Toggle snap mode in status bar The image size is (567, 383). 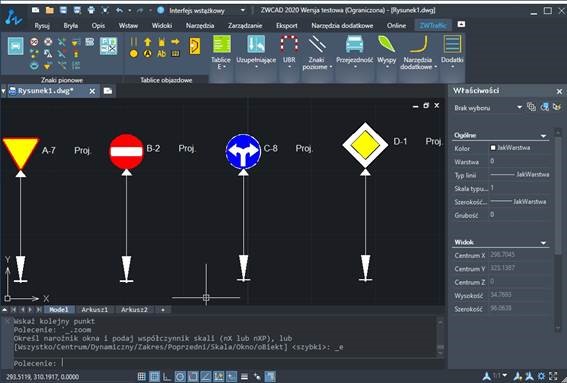pyautogui.click(x=141, y=376)
